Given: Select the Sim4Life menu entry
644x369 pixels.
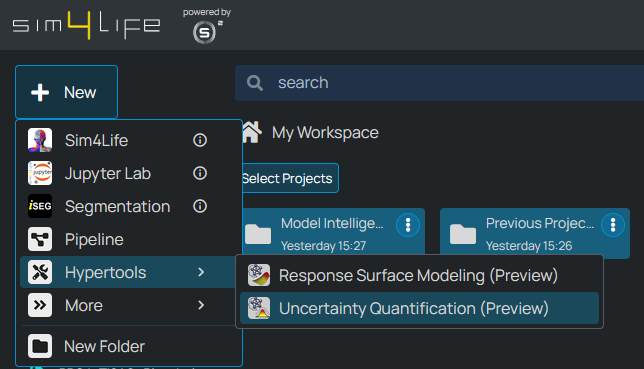Looking at the screenshot, I should [127, 140].
